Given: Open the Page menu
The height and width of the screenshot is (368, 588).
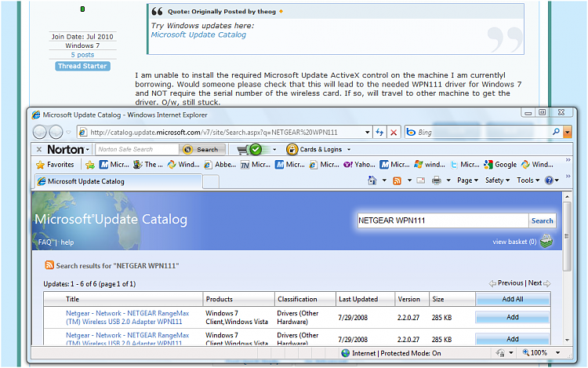Looking at the screenshot, I should (x=467, y=180).
